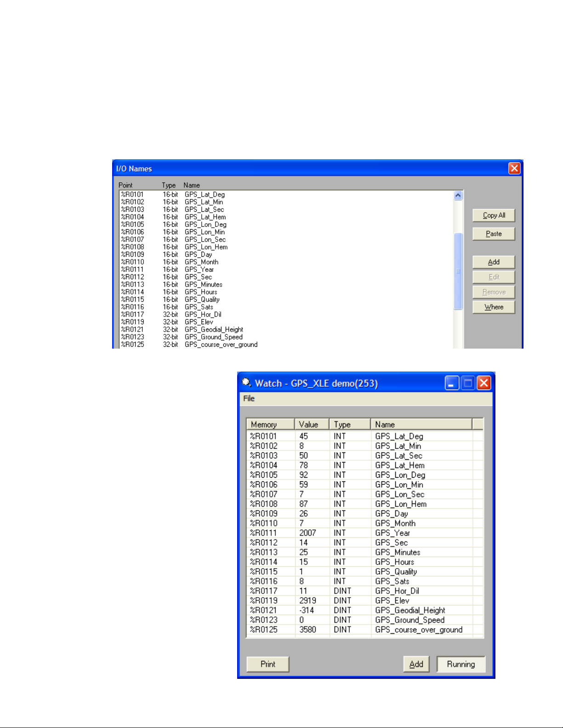The height and width of the screenshot is (728, 563).
Task: Select the GPS_Lon_Deg row in I/O Names
Action: coord(286,225)
